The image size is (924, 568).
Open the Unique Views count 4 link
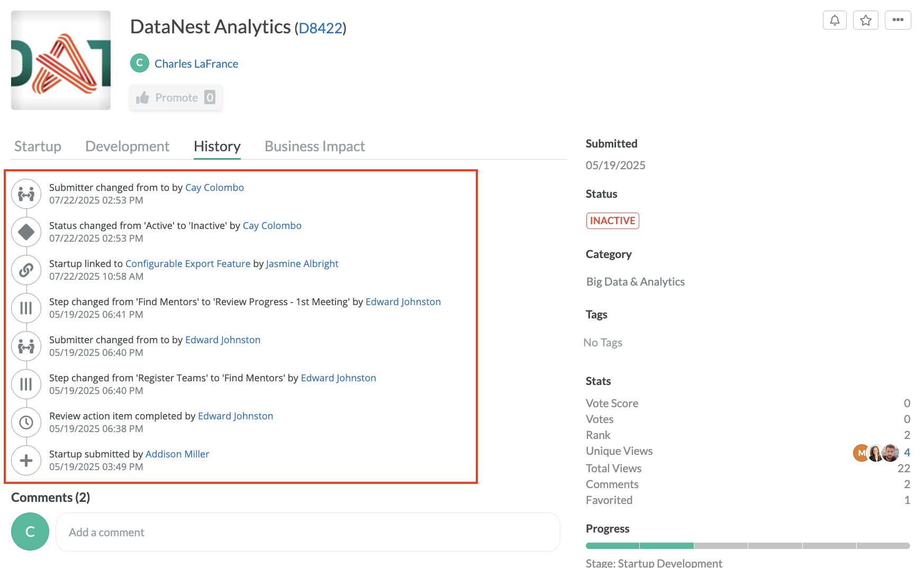pyautogui.click(x=907, y=453)
